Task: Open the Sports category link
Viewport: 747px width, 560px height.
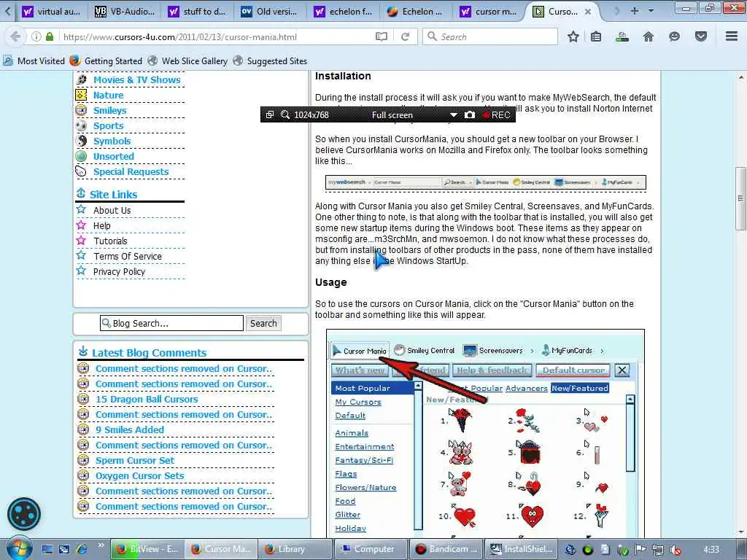Action: tap(108, 125)
